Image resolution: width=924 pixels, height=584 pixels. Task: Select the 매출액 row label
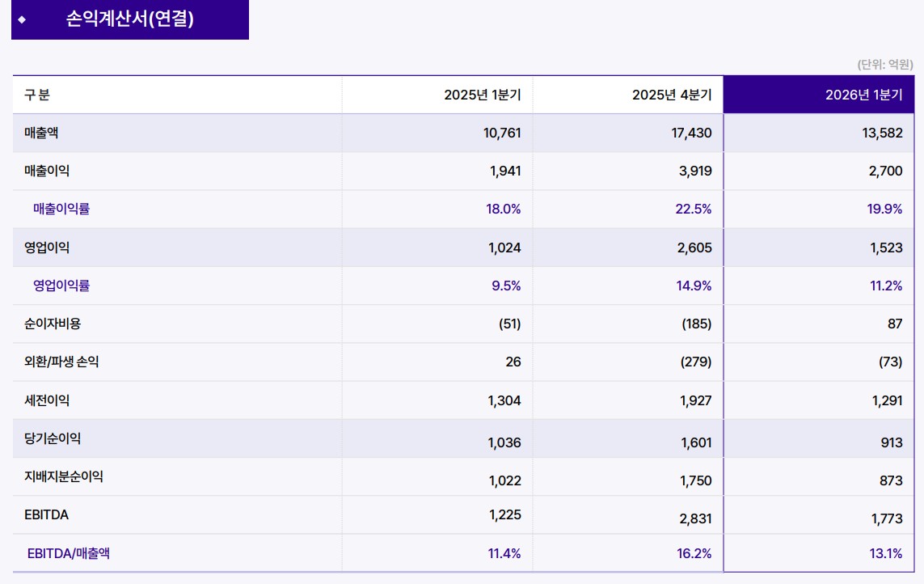41,133
